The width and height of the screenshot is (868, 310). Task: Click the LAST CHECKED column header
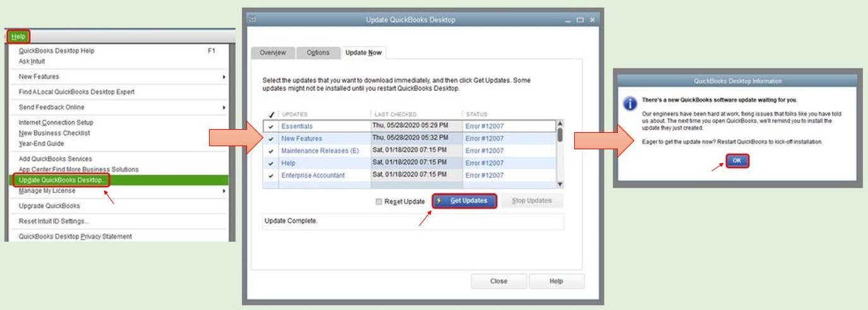pyautogui.click(x=395, y=114)
